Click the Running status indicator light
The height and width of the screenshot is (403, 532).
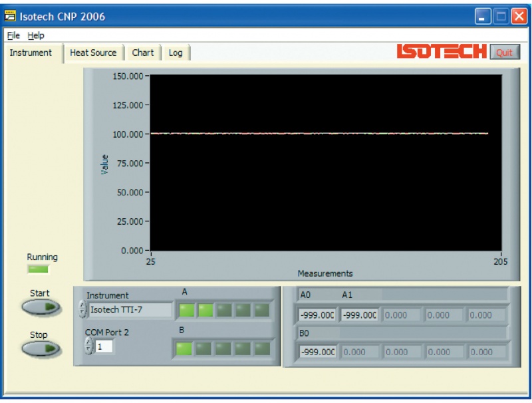click(38, 269)
